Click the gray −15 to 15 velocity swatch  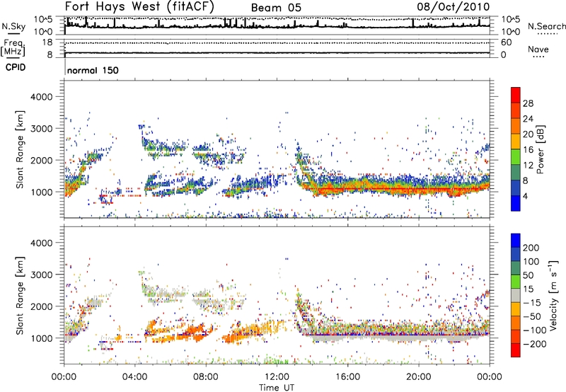516,295
